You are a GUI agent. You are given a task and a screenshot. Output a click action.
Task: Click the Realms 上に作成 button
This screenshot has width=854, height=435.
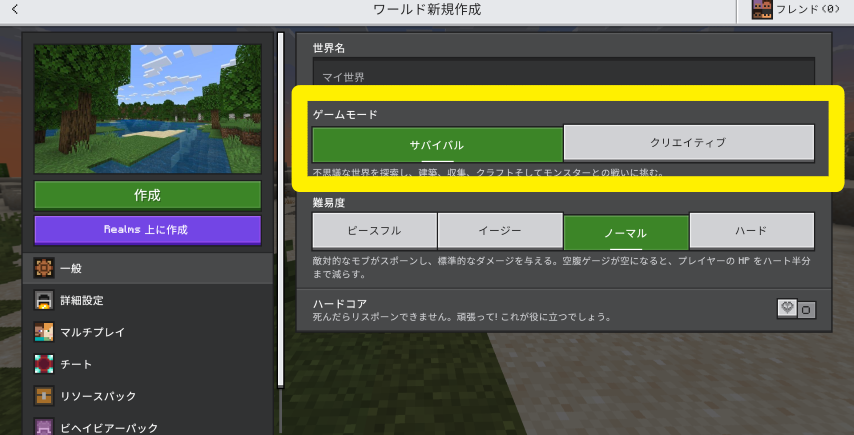point(148,230)
